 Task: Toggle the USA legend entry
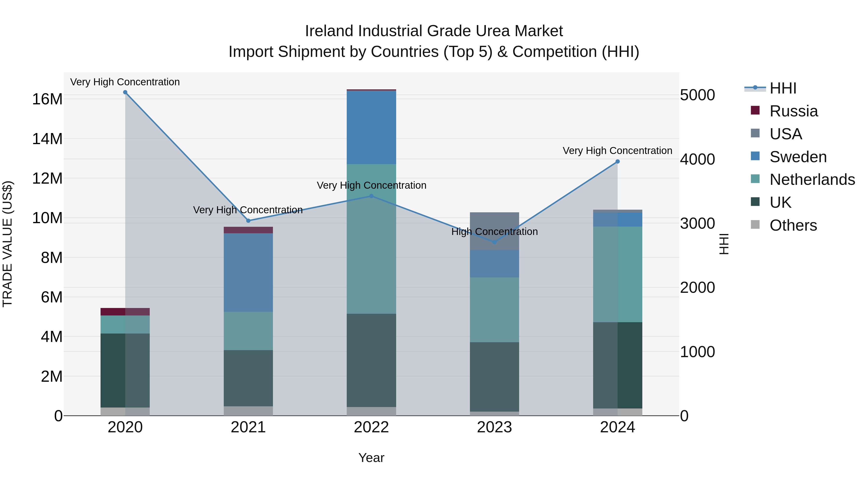click(x=776, y=134)
